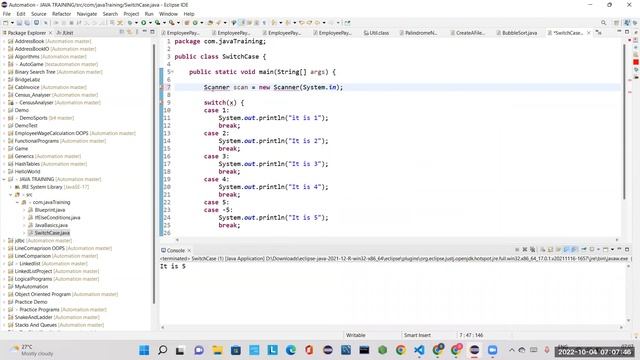640x360 pixels.
Task: Switch to the JUnit view tab
Action: point(65,32)
